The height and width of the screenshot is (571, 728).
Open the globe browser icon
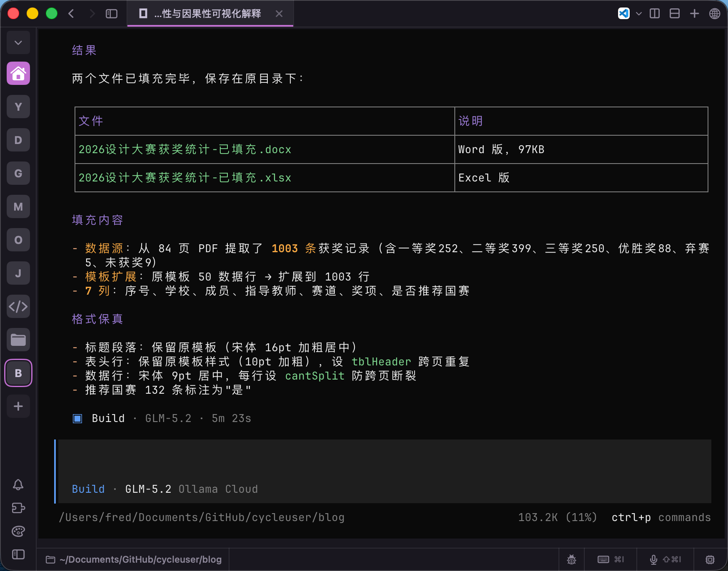click(x=715, y=13)
